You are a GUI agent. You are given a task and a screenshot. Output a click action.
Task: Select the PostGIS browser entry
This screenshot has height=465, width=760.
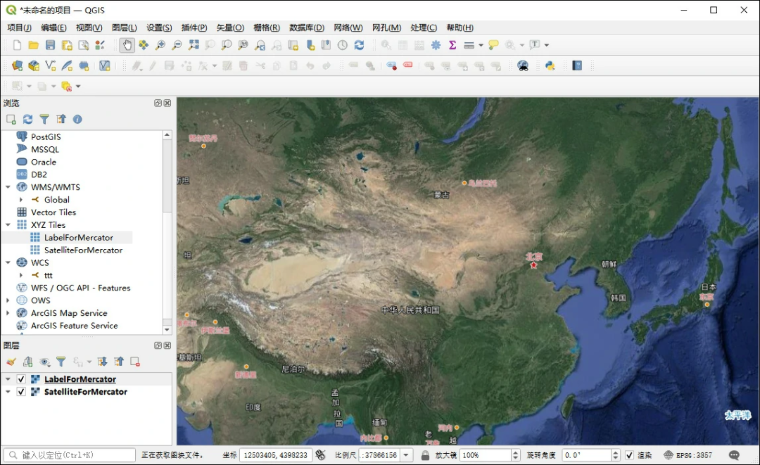point(46,137)
